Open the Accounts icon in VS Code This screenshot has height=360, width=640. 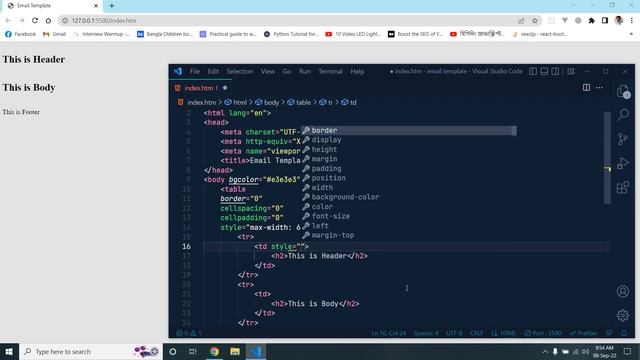[x=623, y=291]
